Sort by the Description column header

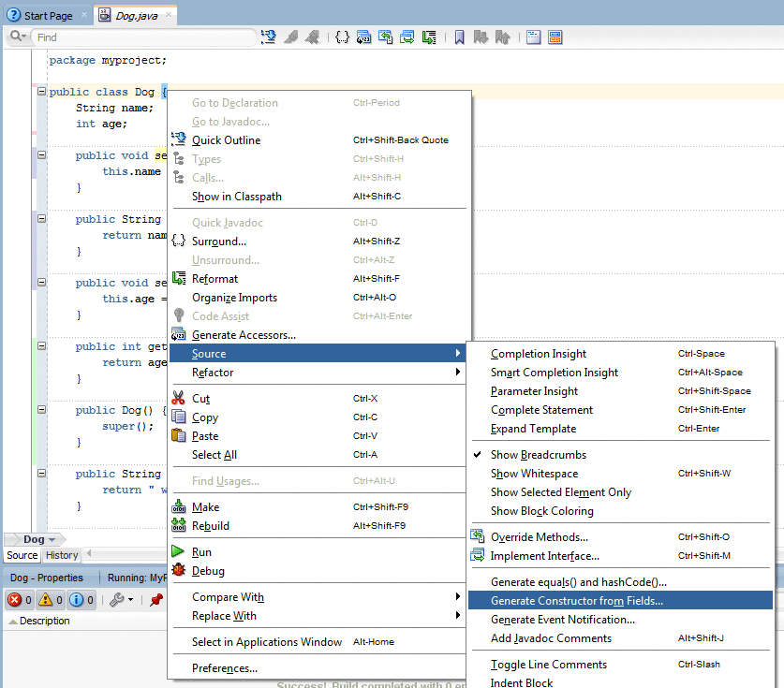(45, 621)
